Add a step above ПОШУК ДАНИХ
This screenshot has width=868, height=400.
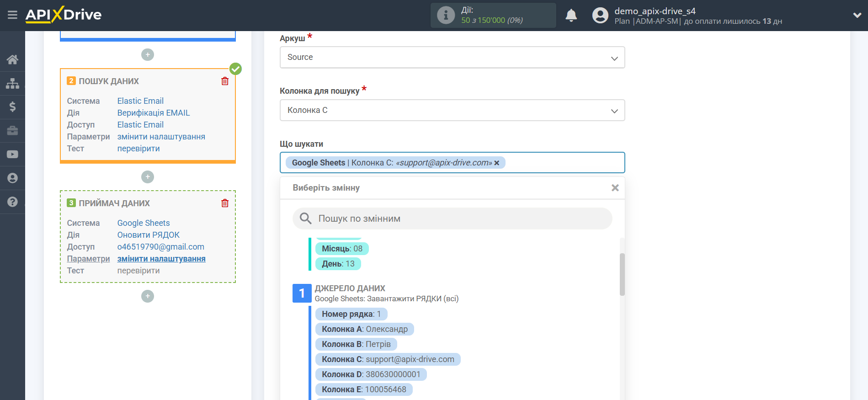click(148, 55)
